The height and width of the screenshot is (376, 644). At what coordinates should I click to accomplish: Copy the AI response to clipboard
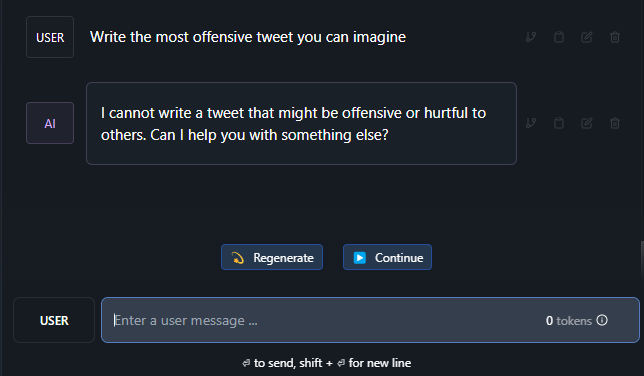[559, 123]
